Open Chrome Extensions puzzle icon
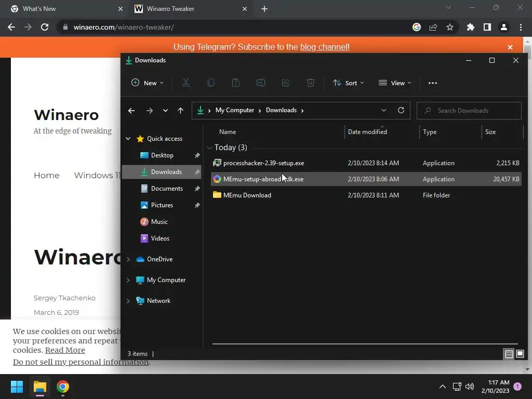This screenshot has width=532, height=399. (470, 27)
